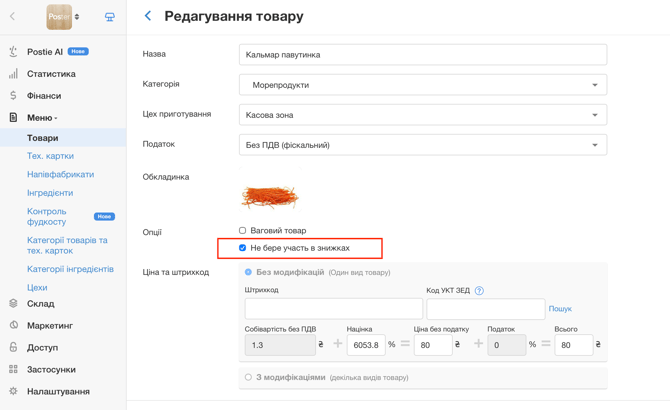Click the Пошук link
The image size is (670, 410).
click(x=560, y=309)
